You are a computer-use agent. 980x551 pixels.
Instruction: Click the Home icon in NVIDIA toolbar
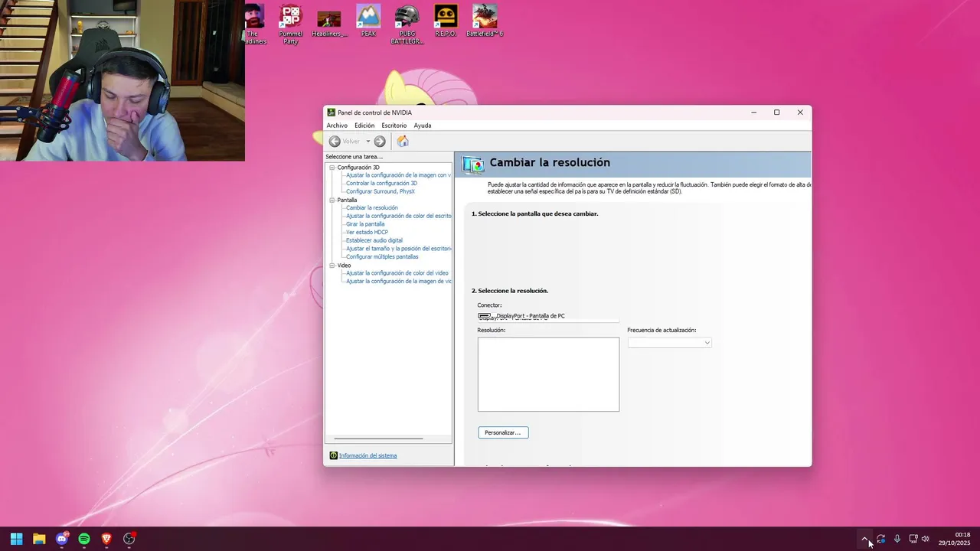pos(403,142)
